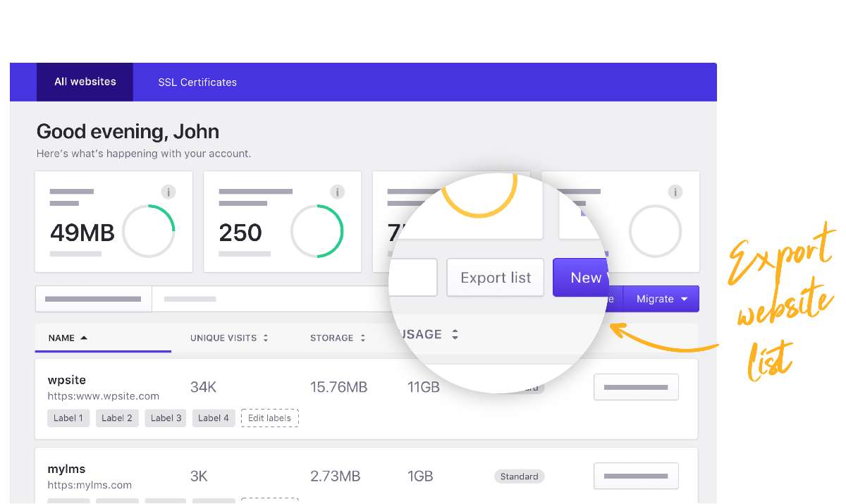Viewport: 846px width, 504px height.
Task: Click the Standard badge on the mylms row
Action: [520, 477]
